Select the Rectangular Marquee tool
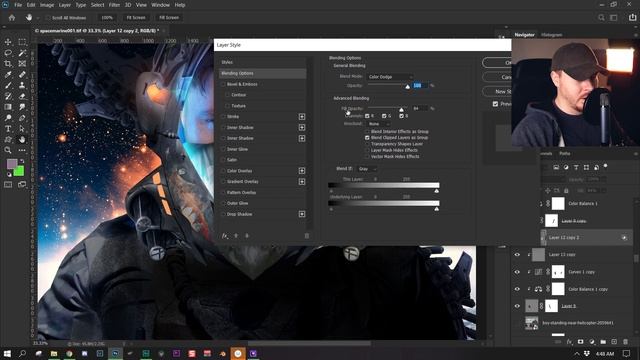The height and width of the screenshot is (360, 640). pos(22,42)
